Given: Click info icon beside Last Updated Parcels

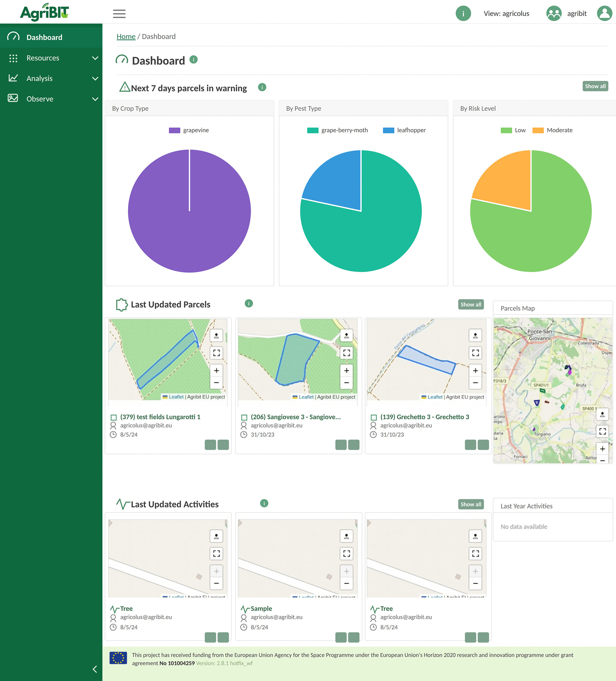Looking at the screenshot, I should (249, 304).
